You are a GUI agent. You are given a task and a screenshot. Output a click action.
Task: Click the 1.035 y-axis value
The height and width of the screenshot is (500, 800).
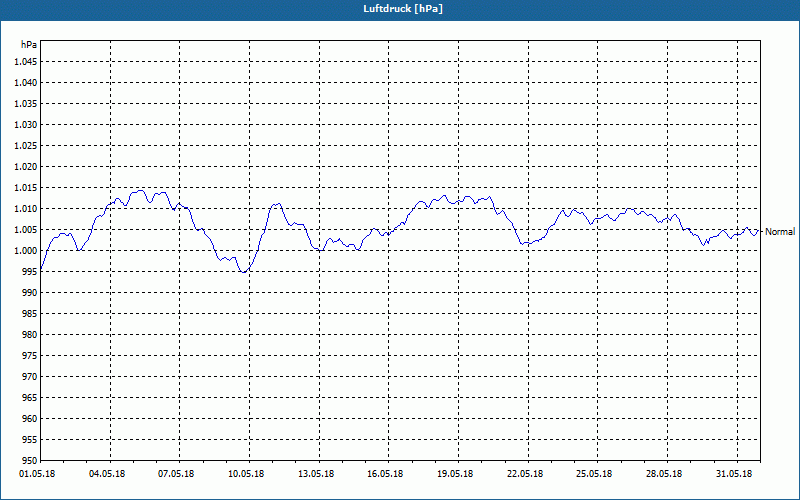27,104
